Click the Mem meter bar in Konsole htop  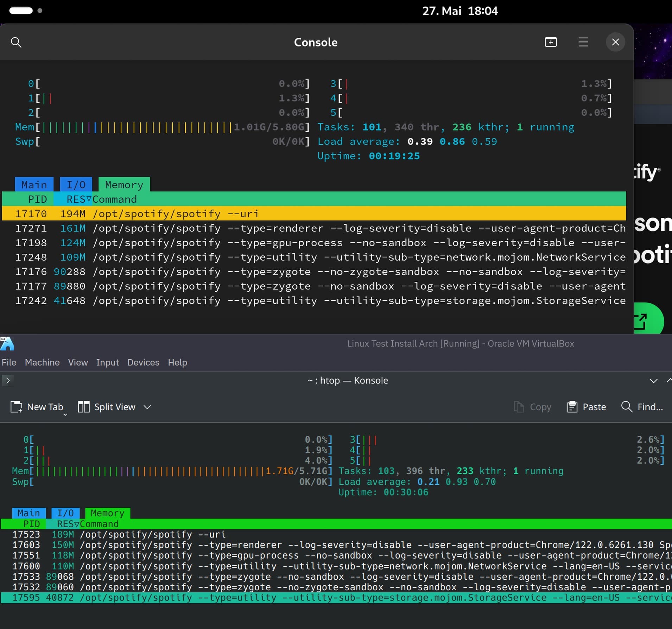[x=172, y=471]
